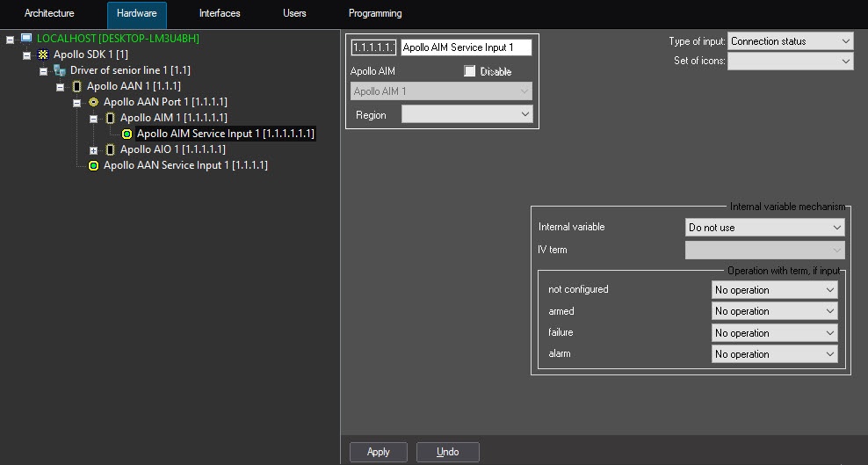The width and height of the screenshot is (868, 465).
Task: Open the Region dropdown
Action: point(467,114)
